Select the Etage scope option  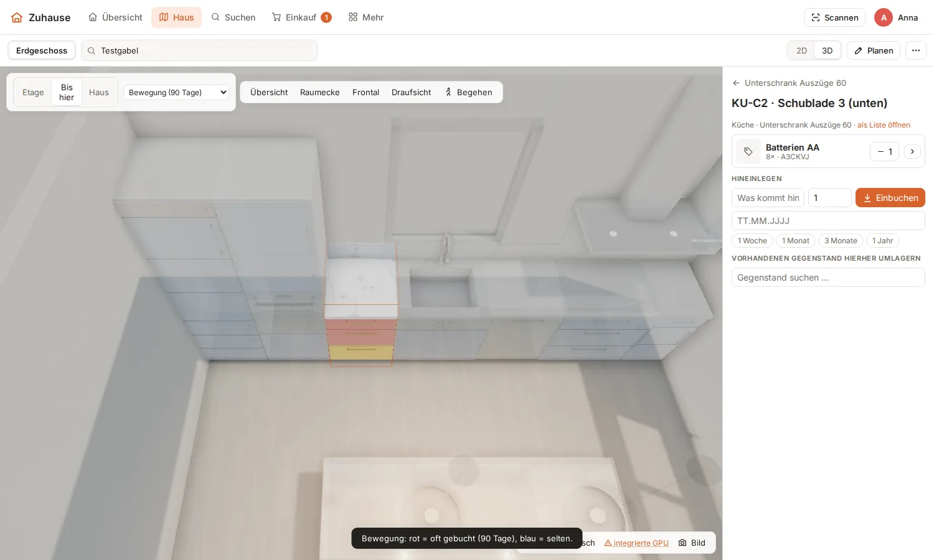pyautogui.click(x=33, y=92)
